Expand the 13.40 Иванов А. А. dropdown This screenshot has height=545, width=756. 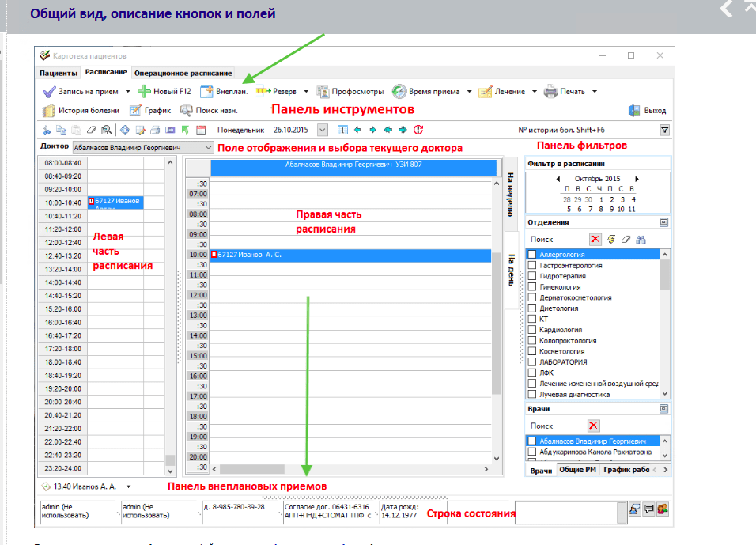point(129,486)
